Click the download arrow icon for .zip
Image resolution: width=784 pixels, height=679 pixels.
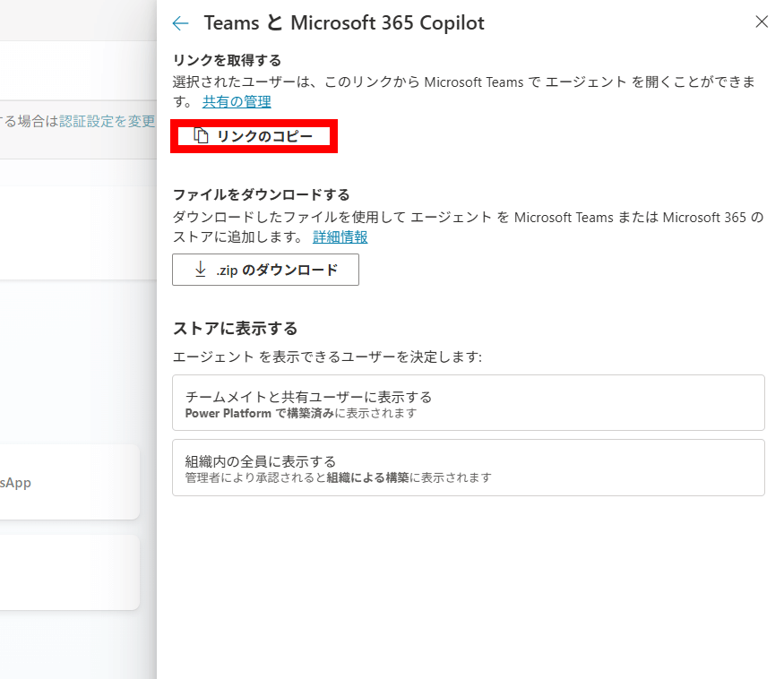tap(200, 270)
